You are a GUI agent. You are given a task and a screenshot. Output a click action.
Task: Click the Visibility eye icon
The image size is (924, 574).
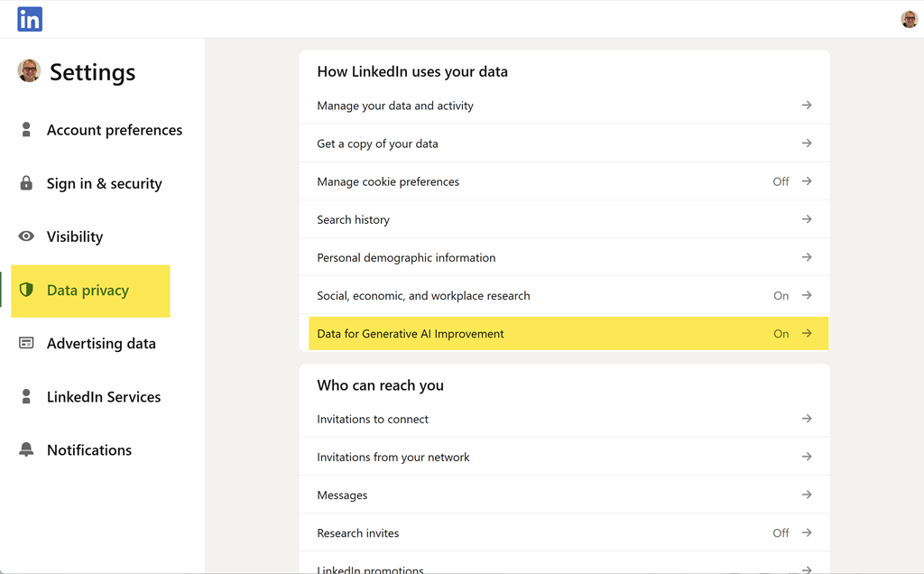tap(26, 236)
